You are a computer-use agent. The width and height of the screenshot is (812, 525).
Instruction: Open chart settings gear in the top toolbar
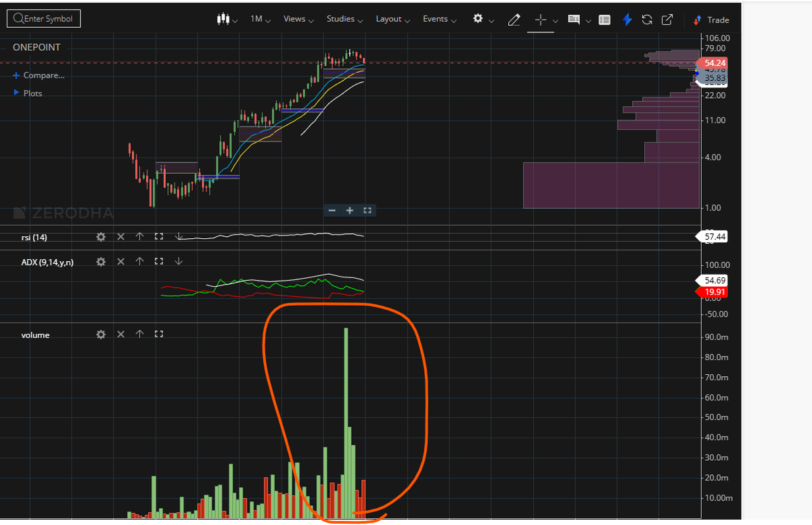tap(478, 19)
